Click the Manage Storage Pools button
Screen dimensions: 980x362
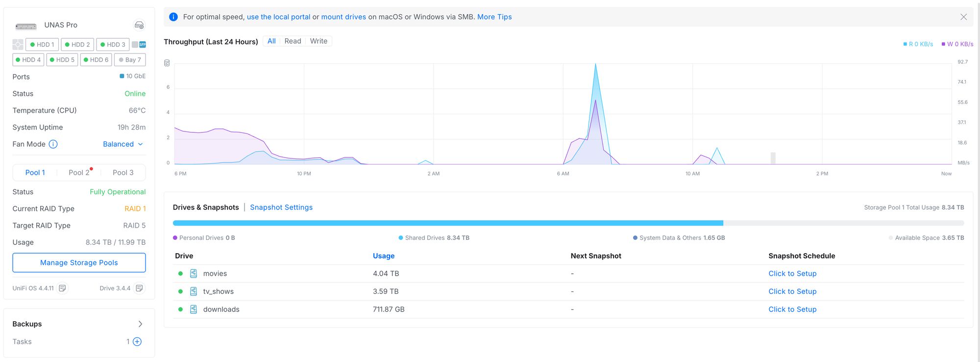(x=79, y=263)
